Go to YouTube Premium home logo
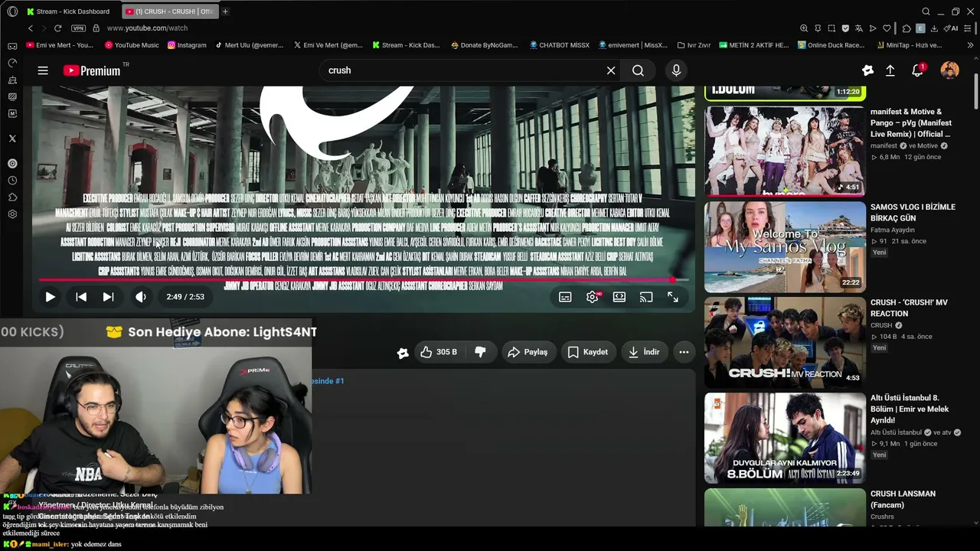This screenshot has width=980, height=551. pyautogui.click(x=93, y=70)
